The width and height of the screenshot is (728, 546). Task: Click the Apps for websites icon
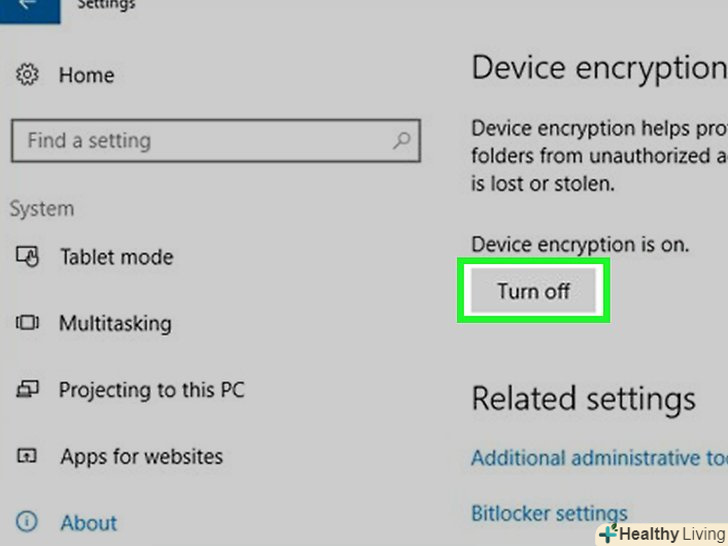tap(27, 456)
